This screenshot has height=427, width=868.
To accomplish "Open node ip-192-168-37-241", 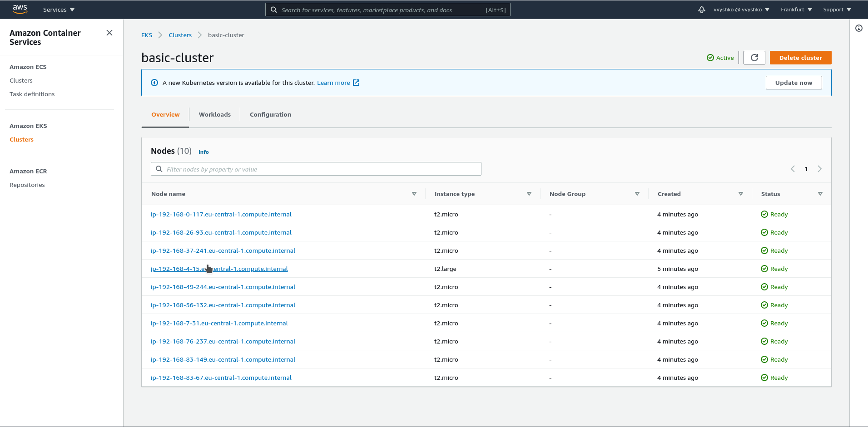I will click(x=223, y=250).
